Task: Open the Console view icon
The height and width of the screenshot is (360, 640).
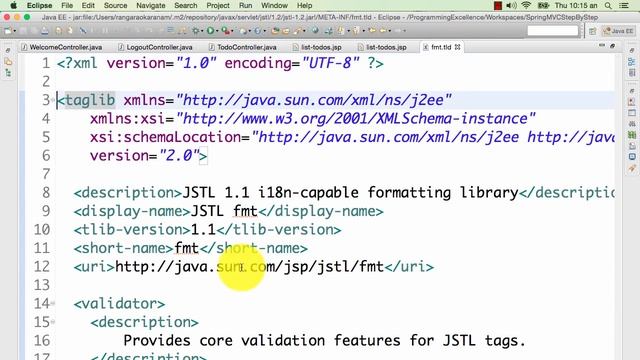Action: click(x=632, y=157)
